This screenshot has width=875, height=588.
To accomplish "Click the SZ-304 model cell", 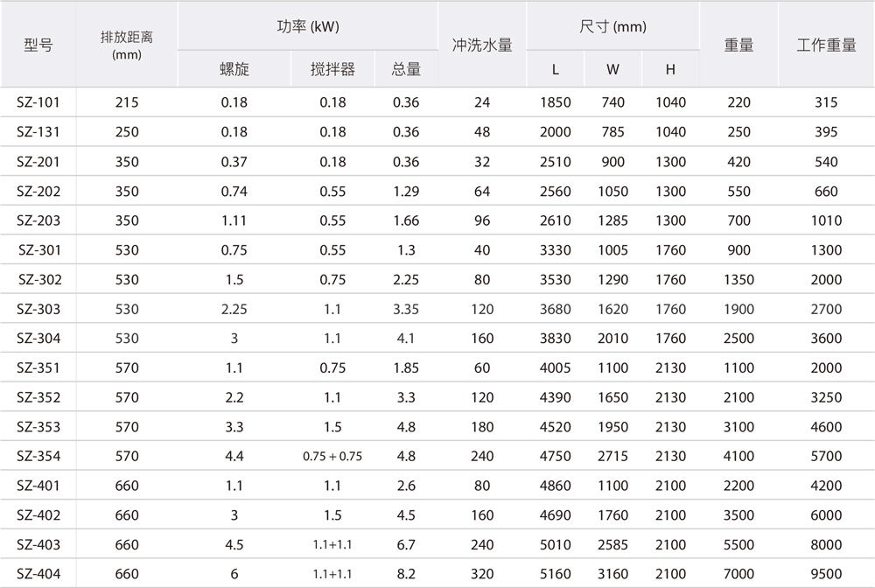I will coord(38,339).
